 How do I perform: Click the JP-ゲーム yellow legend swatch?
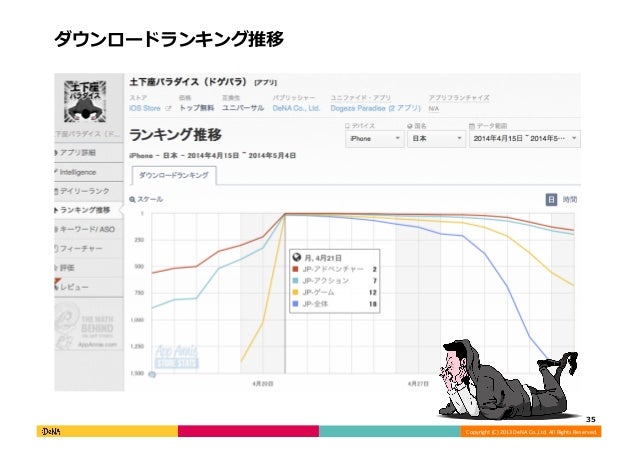pos(295,292)
